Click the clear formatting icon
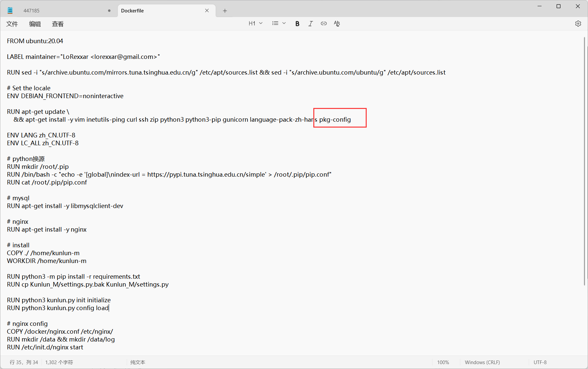 coord(337,24)
